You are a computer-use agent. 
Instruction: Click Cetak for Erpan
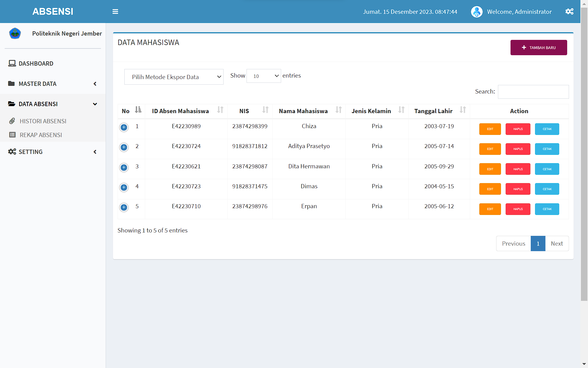(547, 209)
